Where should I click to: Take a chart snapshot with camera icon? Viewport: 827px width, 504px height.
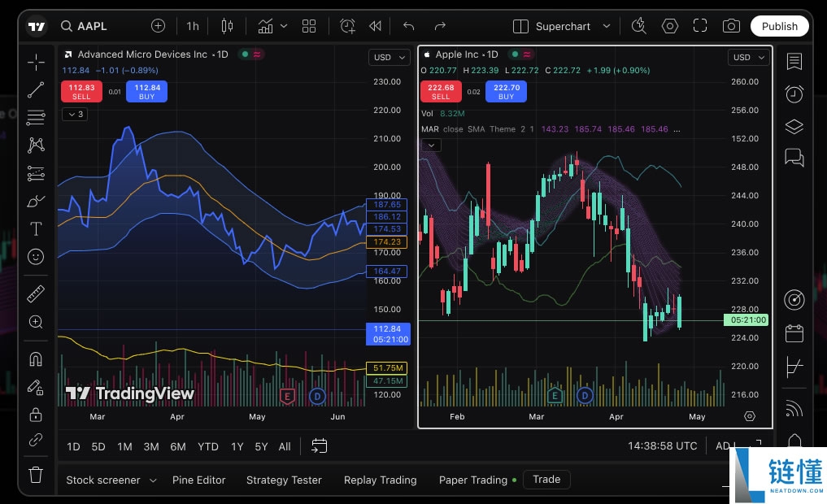731,26
